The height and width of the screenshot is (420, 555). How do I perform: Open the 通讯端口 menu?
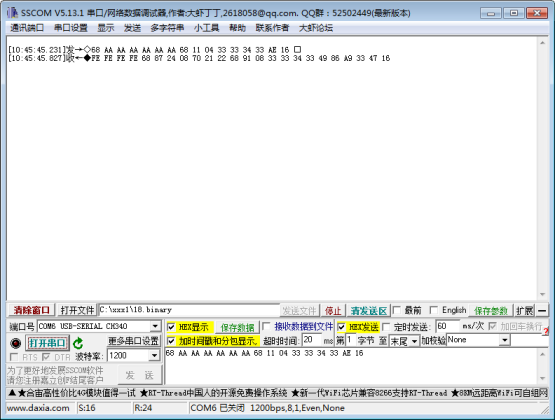(x=27, y=28)
